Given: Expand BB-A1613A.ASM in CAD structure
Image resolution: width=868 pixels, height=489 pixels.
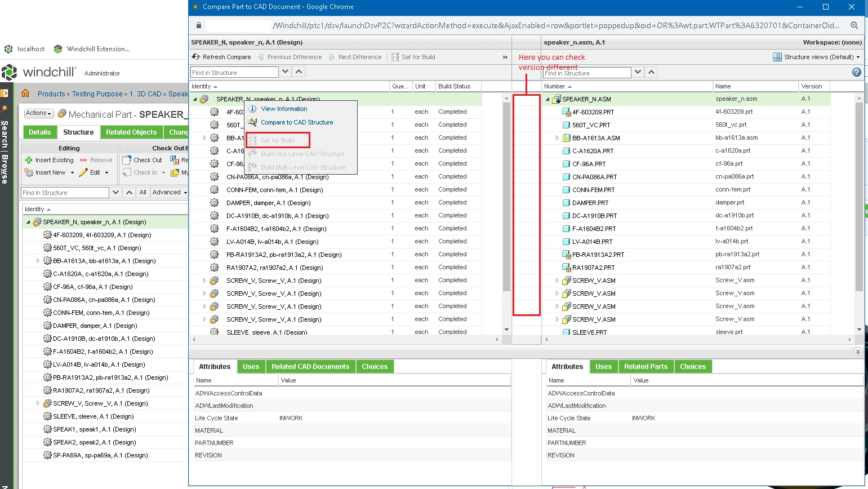Looking at the screenshot, I should 557,138.
